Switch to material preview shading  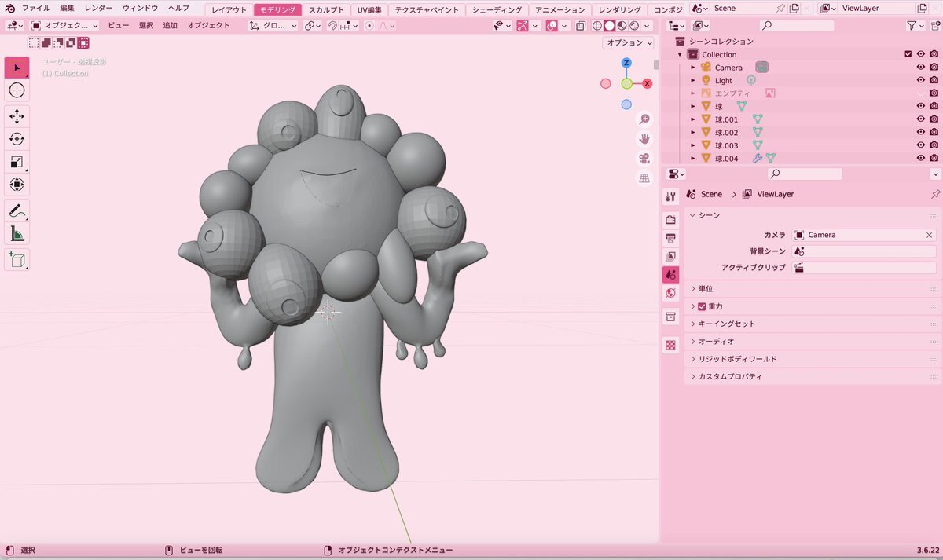point(622,26)
